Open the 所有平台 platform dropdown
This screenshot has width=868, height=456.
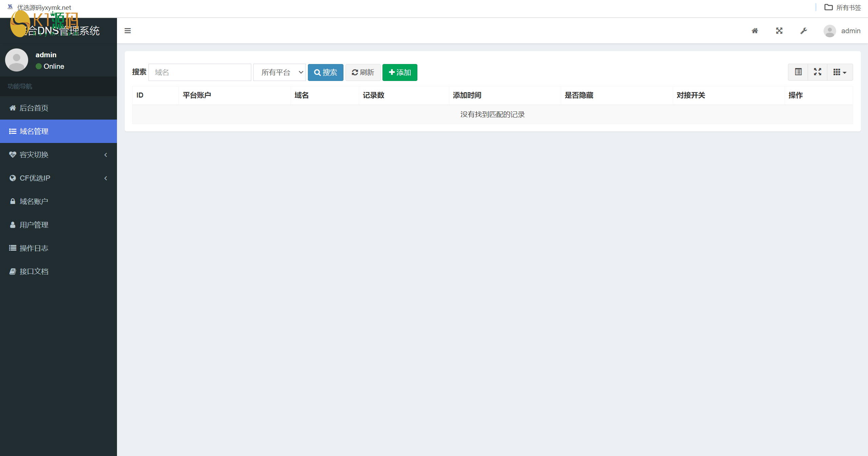pos(279,72)
